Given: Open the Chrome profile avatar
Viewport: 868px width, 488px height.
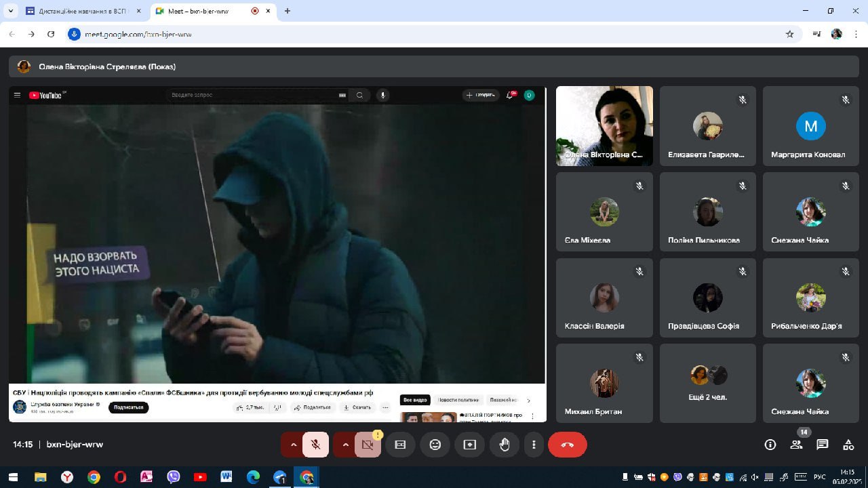Looking at the screenshot, I should (836, 34).
